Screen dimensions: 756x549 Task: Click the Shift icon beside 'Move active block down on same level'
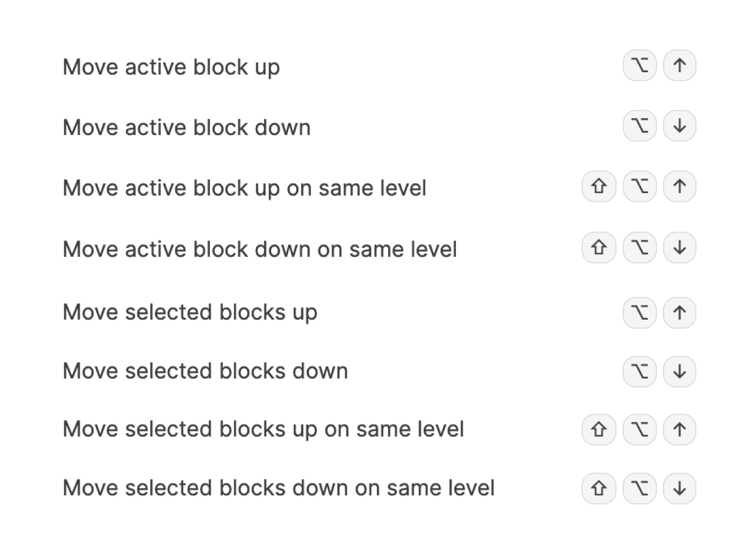(598, 247)
